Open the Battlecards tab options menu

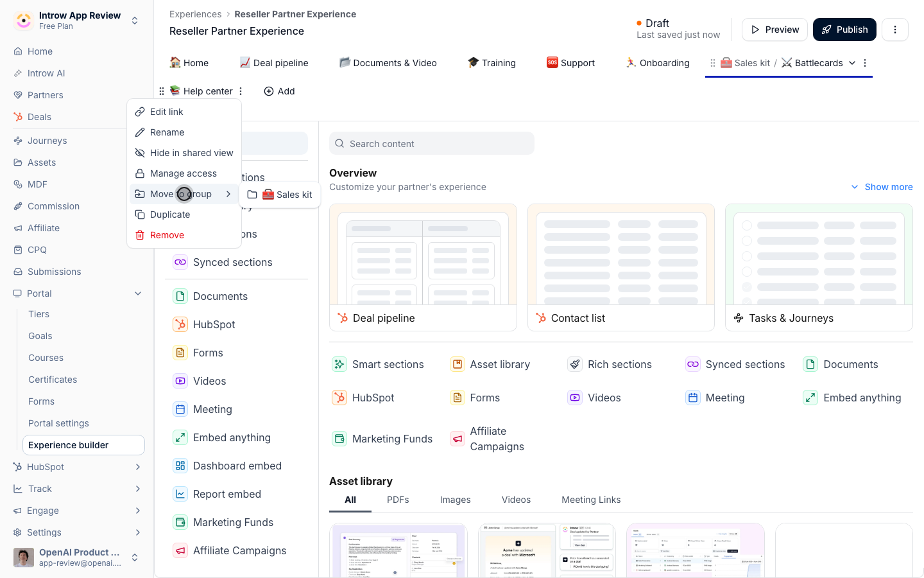pos(865,63)
